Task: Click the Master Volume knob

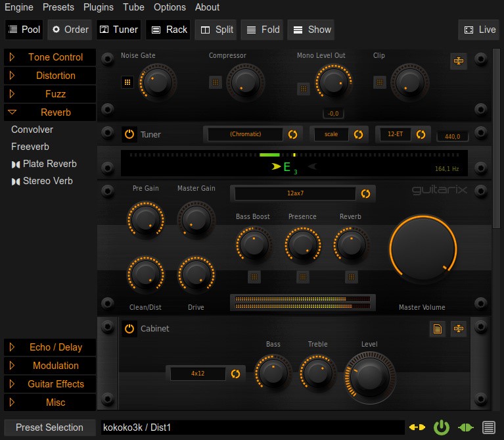Action: pos(423,252)
